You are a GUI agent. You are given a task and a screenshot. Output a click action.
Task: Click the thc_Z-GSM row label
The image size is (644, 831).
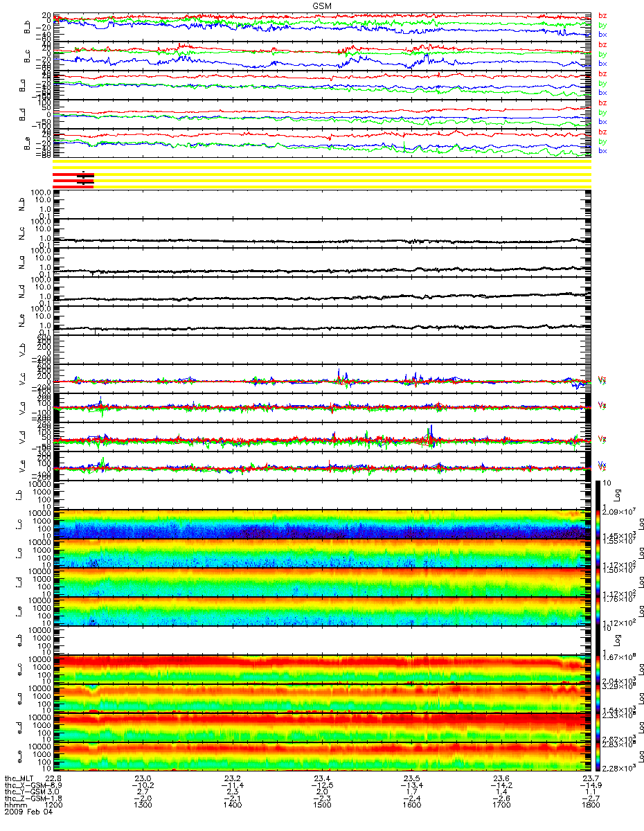(x=24, y=798)
